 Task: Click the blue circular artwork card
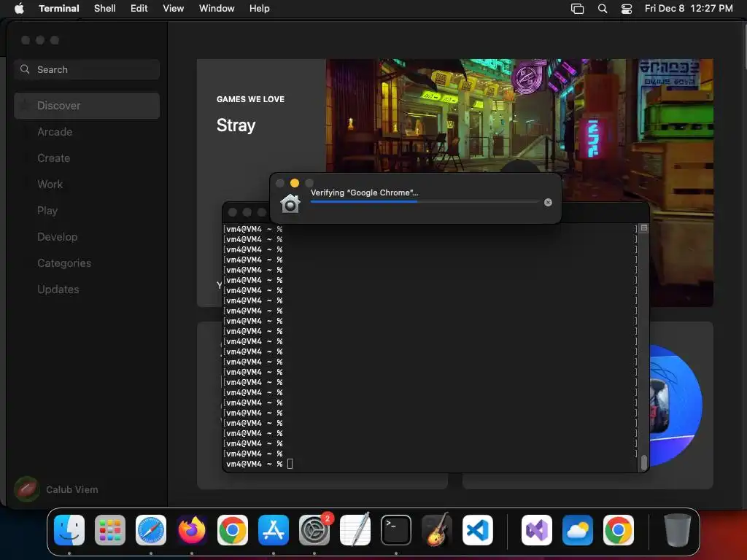(x=676, y=405)
